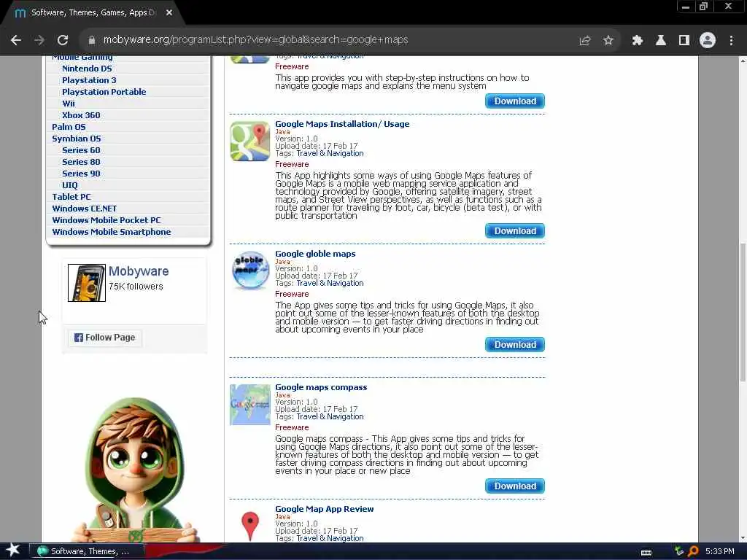The width and height of the screenshot is (747, 560).
Task: Open the on-screen keyboard tray icon
Action: coord(646,553)
